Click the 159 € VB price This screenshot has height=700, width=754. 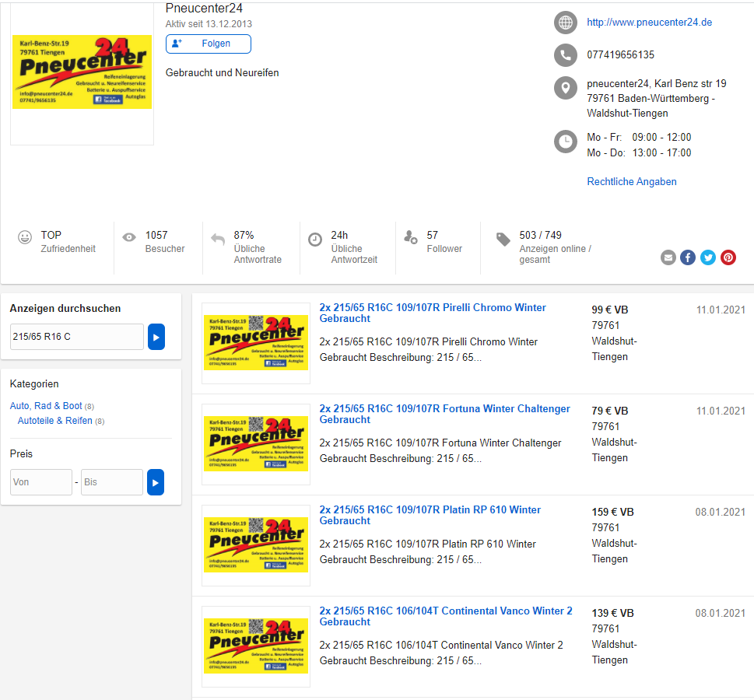click(612, 512)
